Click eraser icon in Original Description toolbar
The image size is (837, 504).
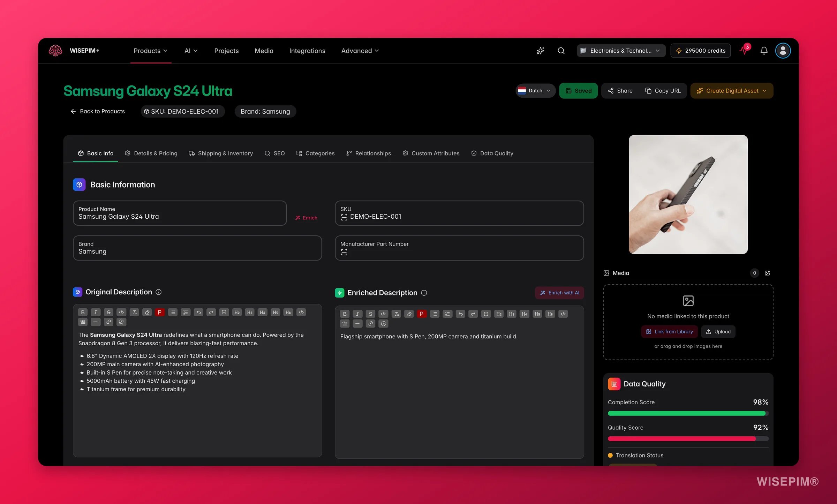(x=147, y=312)
